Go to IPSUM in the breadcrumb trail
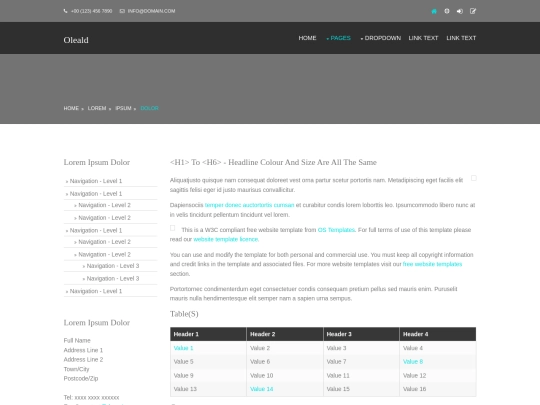This screenshot has width=540, height=405. tap(123, 108)
